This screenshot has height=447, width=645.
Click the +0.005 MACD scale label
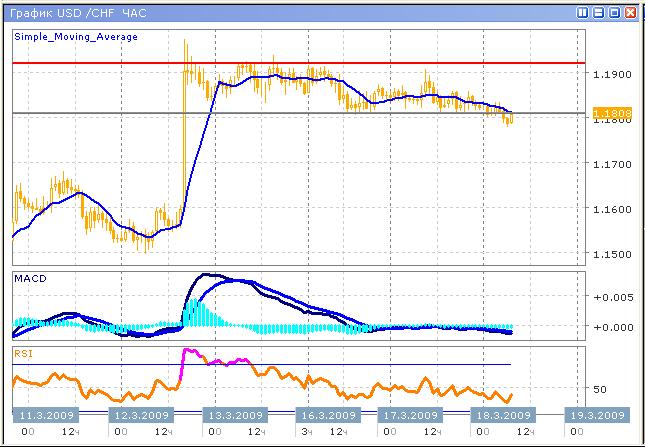point(612,297)
